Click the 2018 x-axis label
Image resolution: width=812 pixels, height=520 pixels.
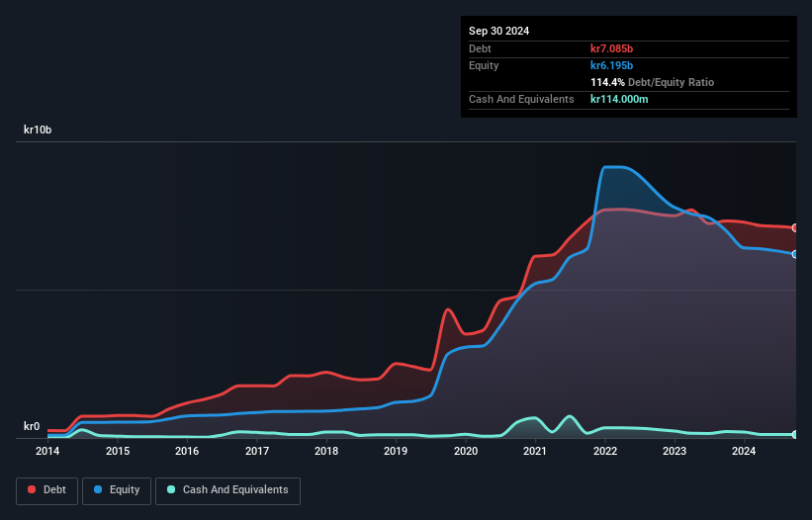pos(326,451)
